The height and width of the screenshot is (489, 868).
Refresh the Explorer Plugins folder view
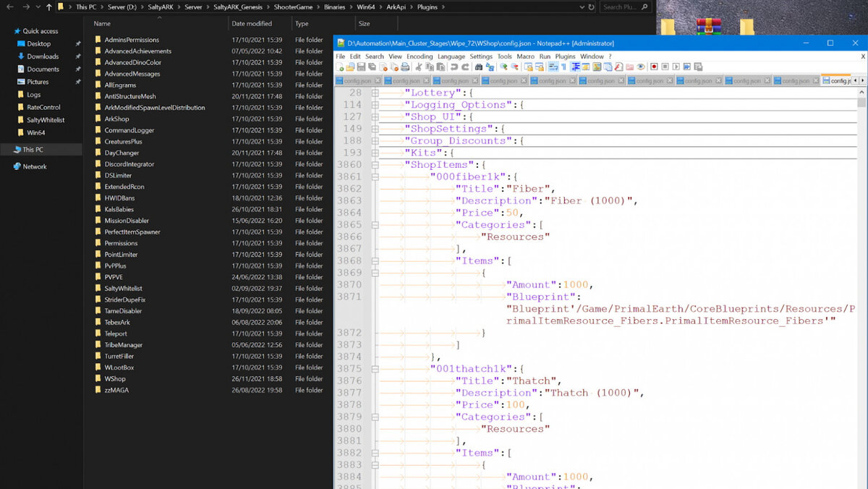click(x=592, y=7)
